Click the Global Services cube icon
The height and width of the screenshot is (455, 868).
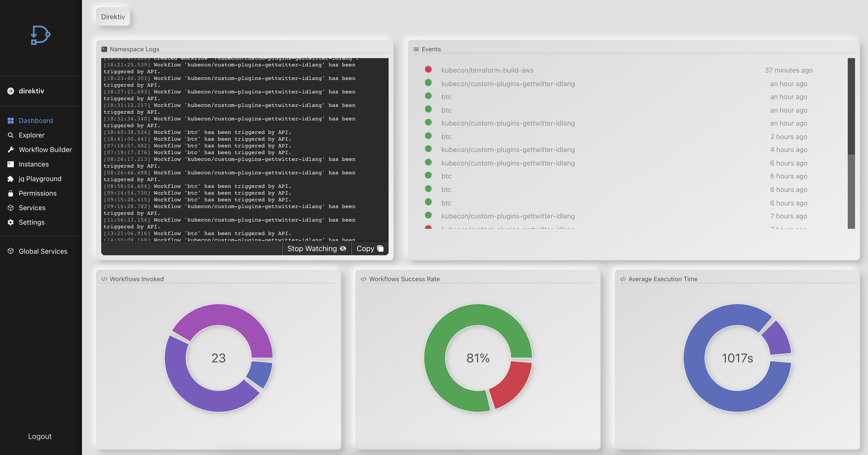click(11, 251)
